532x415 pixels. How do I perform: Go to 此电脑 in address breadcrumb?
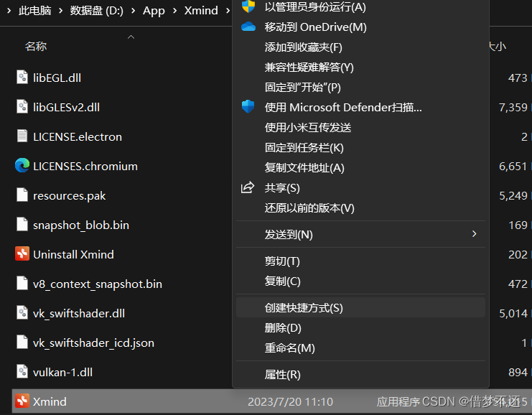click(x=35, y=11)
